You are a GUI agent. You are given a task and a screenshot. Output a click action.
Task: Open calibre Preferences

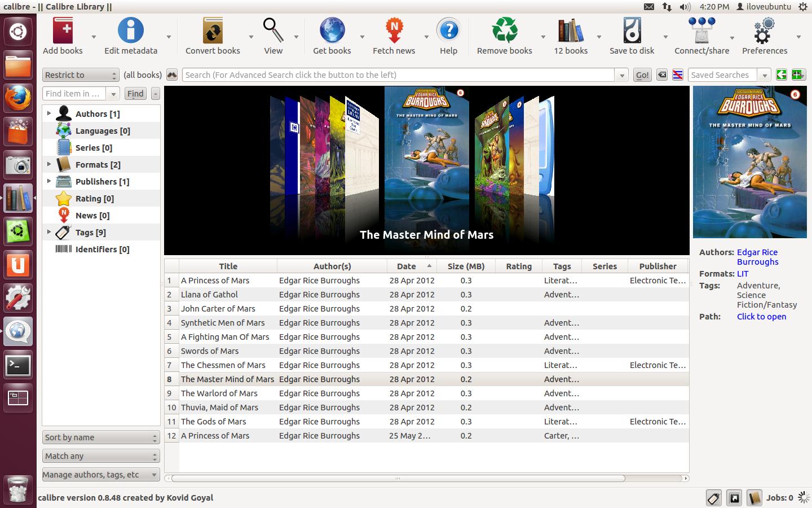click(x=764, y=30)
